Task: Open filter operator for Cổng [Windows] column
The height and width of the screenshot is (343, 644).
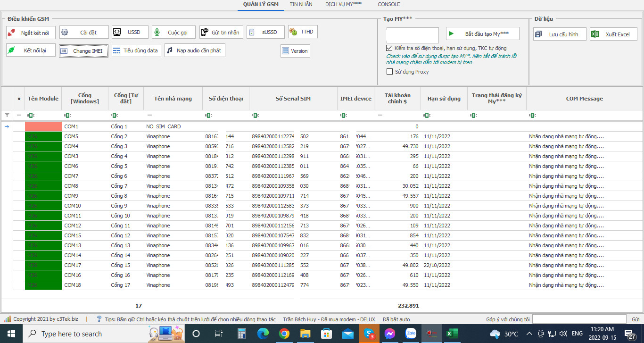Action: [67, 115]
